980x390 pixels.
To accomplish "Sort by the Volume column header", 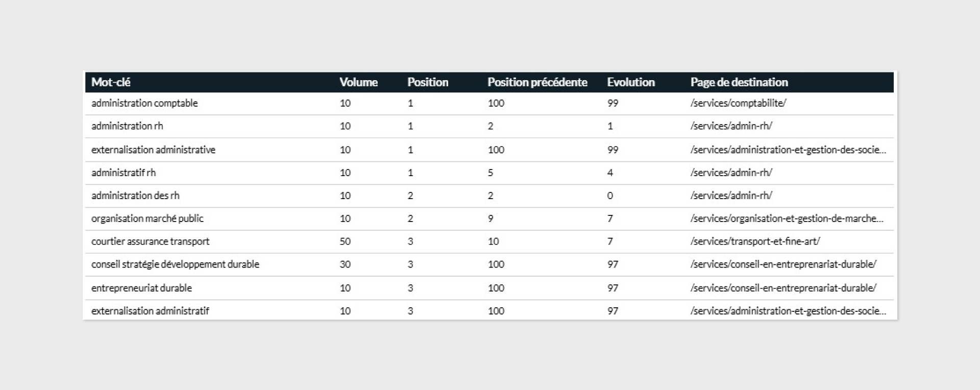I will click(x=358, y=82).
